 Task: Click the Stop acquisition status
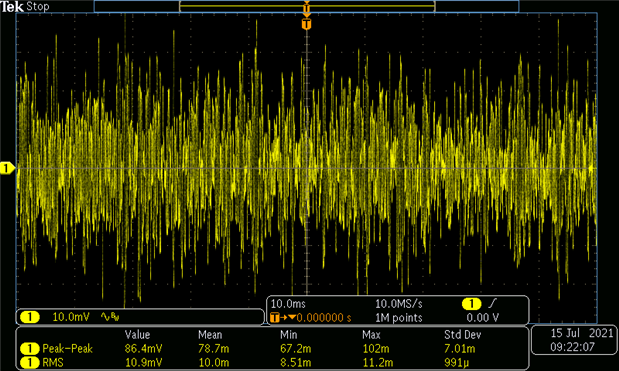(38, 7)
